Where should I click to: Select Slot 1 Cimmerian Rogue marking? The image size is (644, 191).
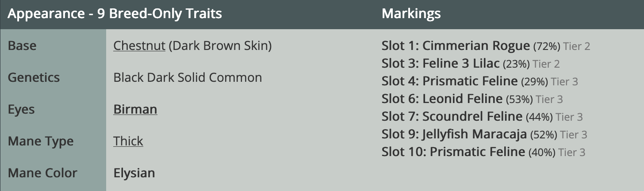click(455, 46)
